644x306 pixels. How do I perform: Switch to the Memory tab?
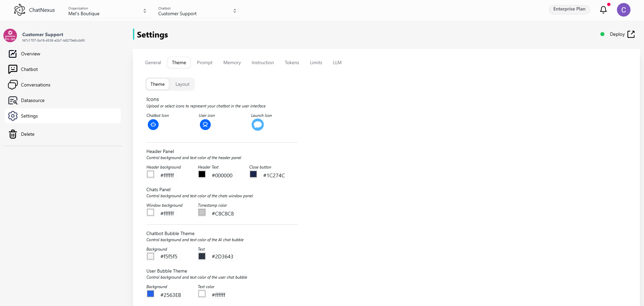[x=232, y=62]
